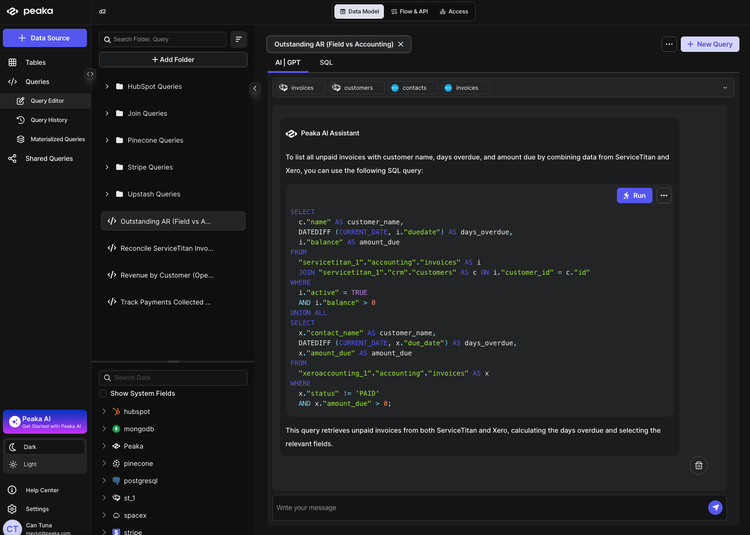Enable the Show System Fields checkbox
This screenshot has width=750, height=535.
(x=103, y=393)
